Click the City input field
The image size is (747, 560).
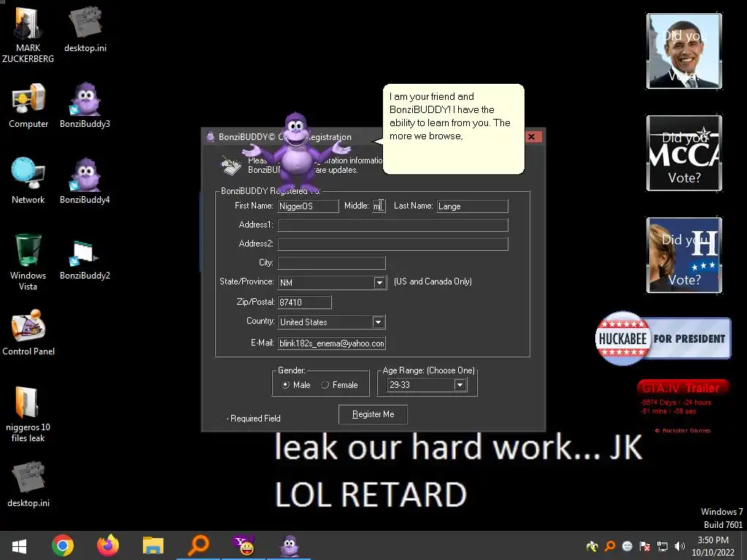(331, 262)
